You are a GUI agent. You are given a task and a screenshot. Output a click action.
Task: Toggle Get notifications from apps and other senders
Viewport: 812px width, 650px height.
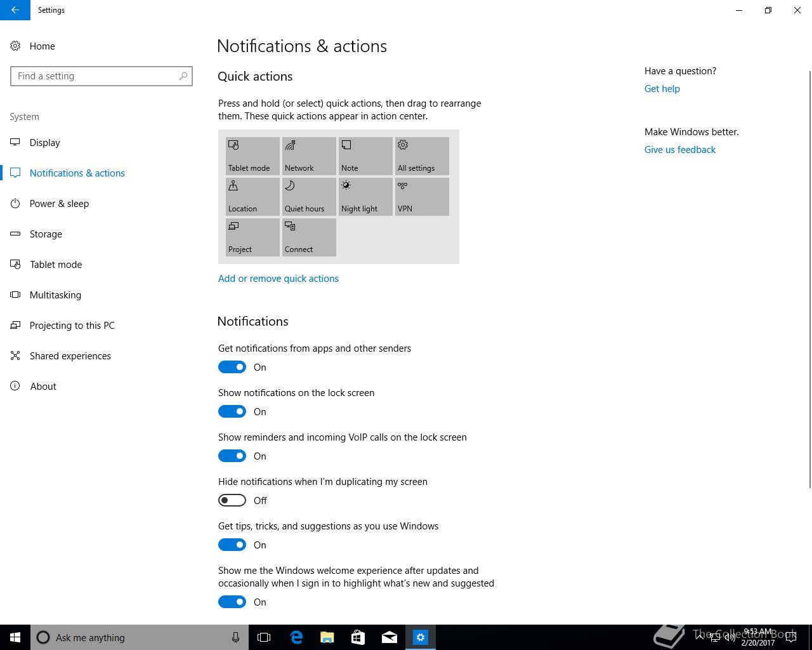(232, 367)
